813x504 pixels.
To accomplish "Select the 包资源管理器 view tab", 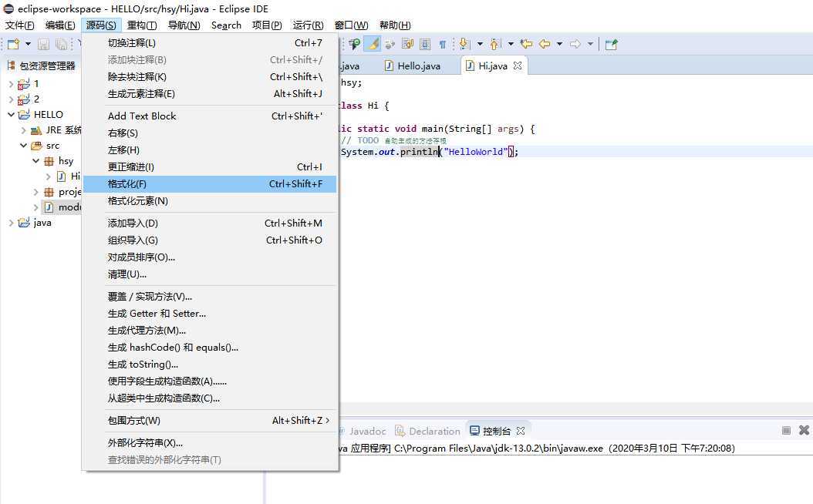I will click(42, 66).
